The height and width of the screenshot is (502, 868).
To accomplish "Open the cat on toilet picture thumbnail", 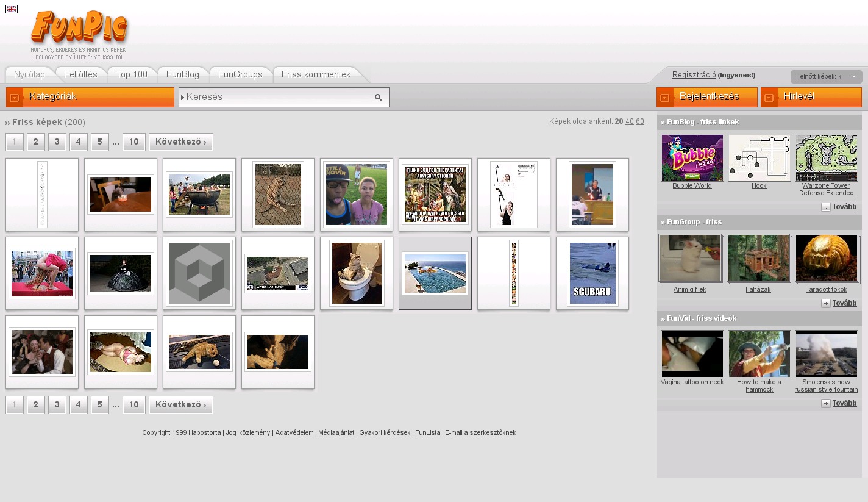I will click(x=357, y=273).
